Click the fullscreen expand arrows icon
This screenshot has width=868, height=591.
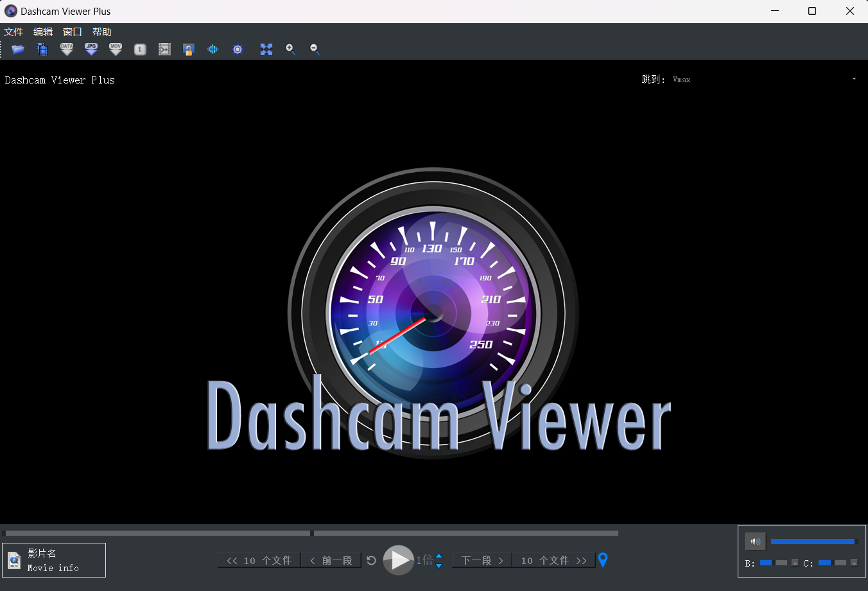point(266,49)
